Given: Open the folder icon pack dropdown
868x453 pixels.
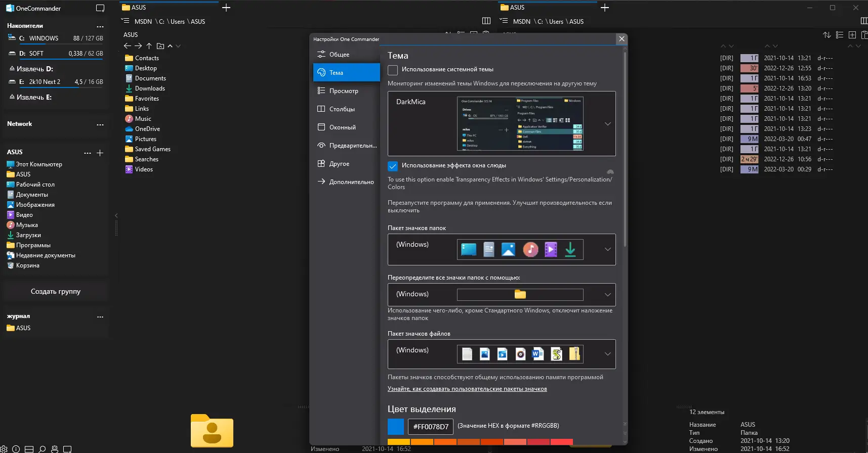Looking at the screenshot, I should 607,249.
